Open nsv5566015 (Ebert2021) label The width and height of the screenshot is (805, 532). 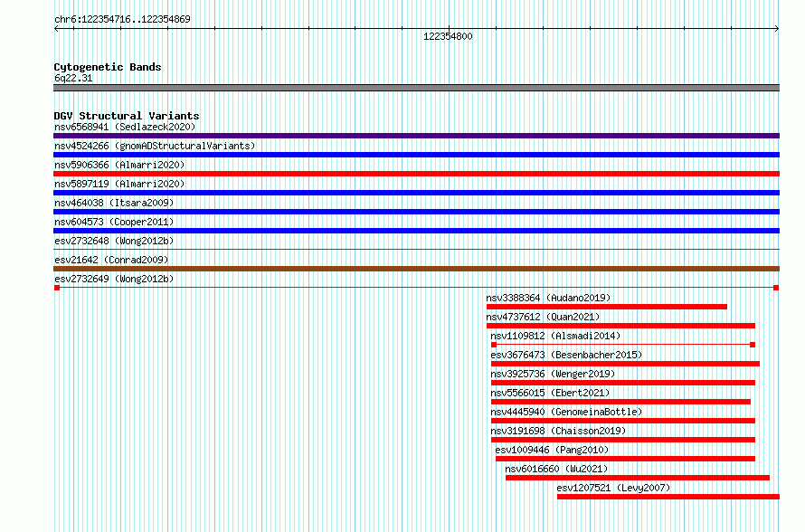coord(550,393)
